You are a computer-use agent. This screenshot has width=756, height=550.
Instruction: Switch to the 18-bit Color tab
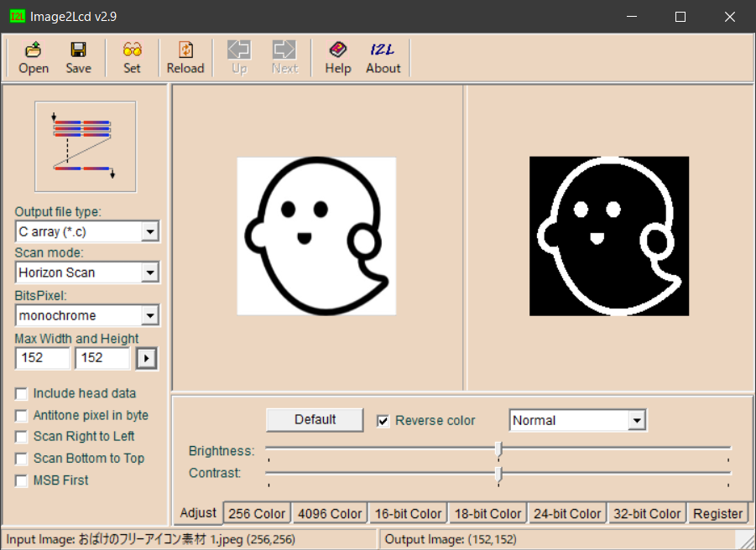[x=488, y=514]
